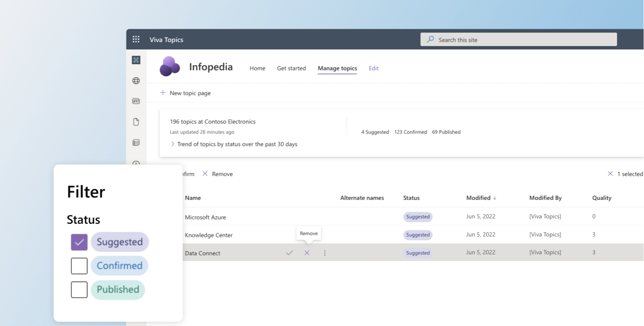Click the Search this site field

pos(518,40)
